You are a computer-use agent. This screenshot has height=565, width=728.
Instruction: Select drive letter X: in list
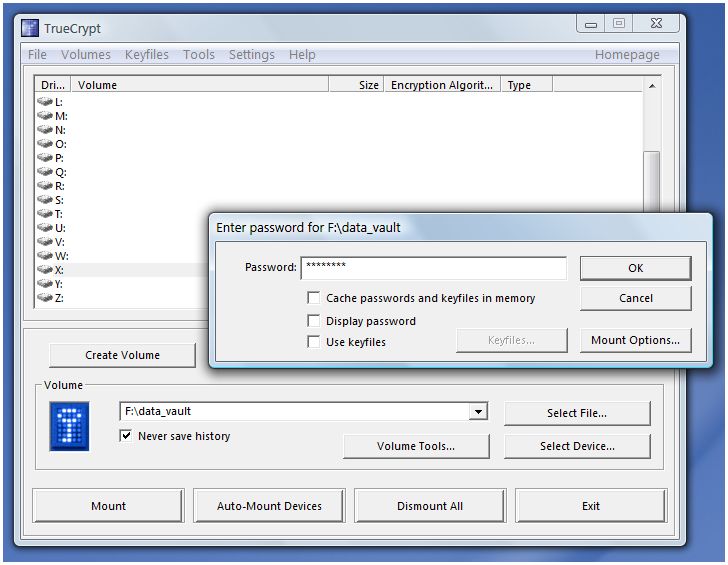click(x=60, y=270)
